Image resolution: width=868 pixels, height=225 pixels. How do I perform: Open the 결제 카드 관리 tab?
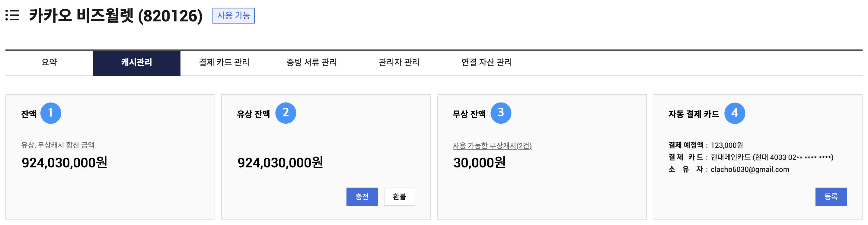pos(224,63)
